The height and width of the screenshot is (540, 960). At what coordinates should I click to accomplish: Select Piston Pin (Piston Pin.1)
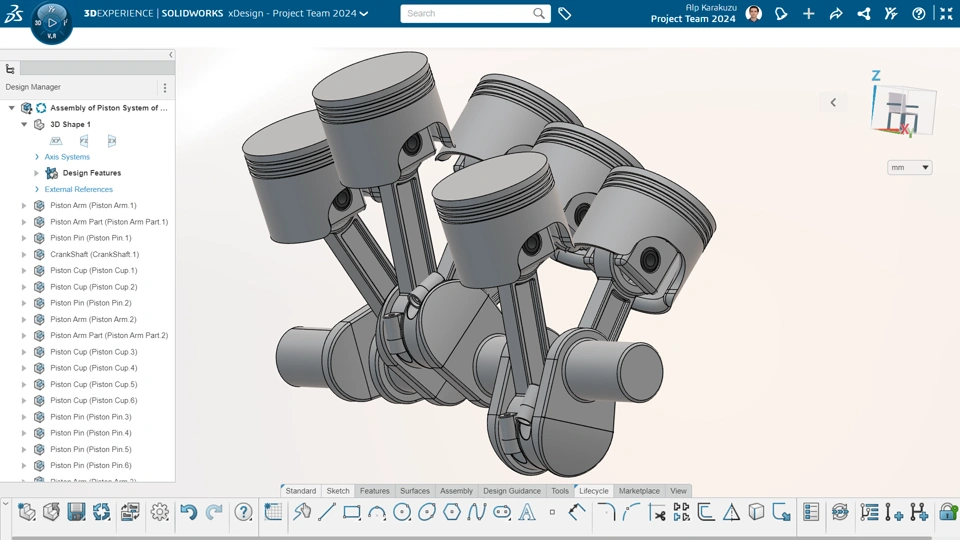click(91, 238)
